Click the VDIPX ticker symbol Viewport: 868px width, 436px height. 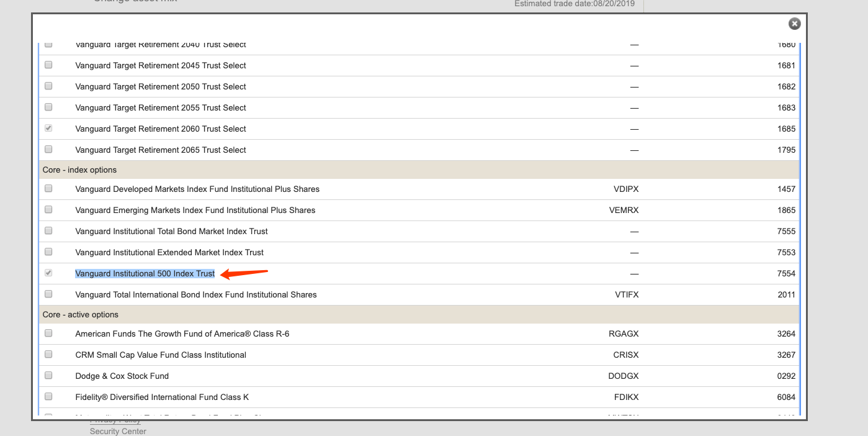click(x=626, y=189)
